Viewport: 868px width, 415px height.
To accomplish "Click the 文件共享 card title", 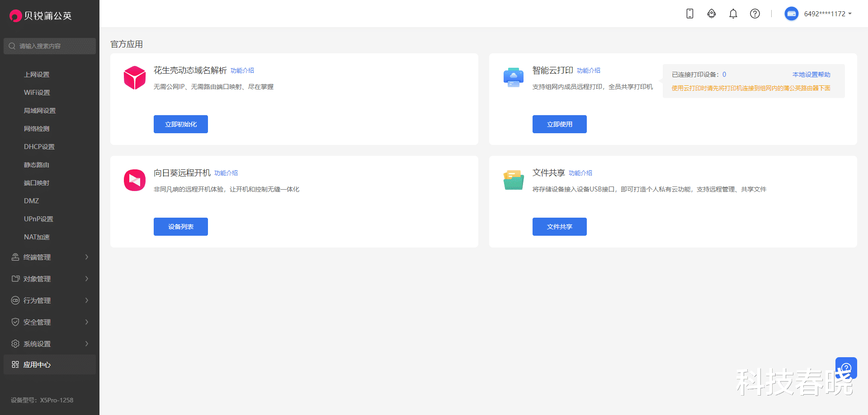I will (549, 173).
